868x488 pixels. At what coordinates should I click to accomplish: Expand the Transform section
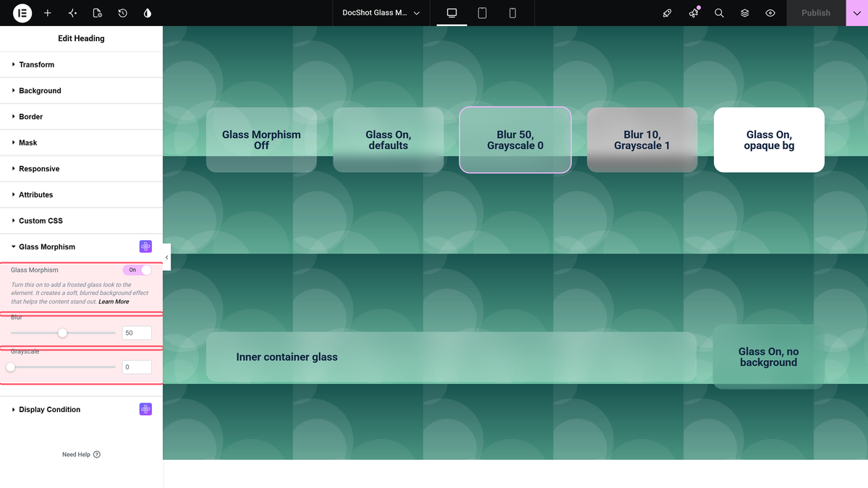click(81, 64)
